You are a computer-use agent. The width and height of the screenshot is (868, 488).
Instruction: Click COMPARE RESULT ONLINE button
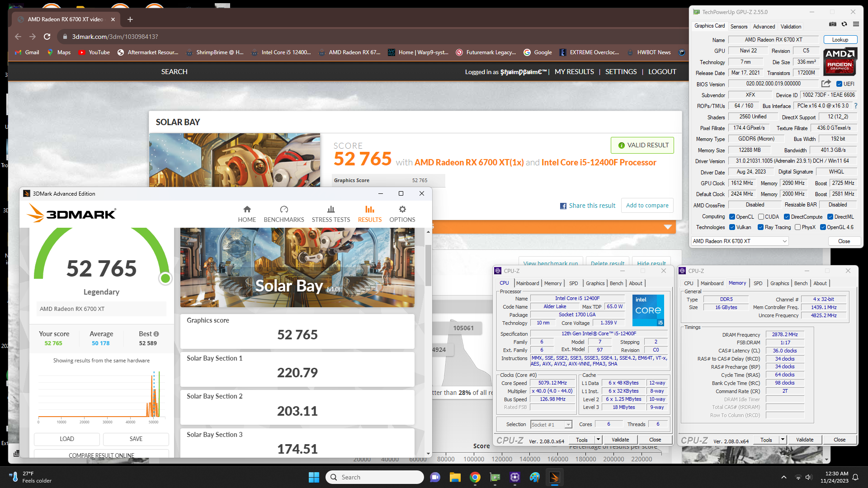pyautogui.click(x=101, y=454)
